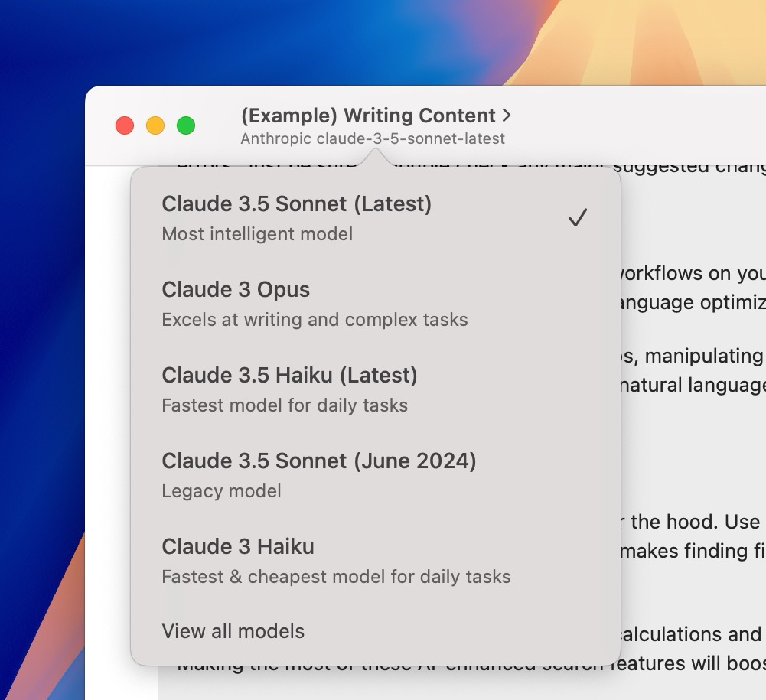Select Claude 3.5 Sonnet (Latest) model

[x=297, y=204]
